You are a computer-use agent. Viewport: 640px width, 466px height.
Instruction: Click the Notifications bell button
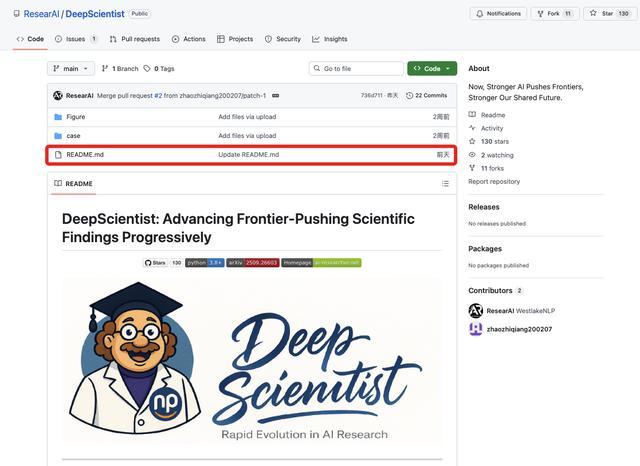[x=498, y=13]
